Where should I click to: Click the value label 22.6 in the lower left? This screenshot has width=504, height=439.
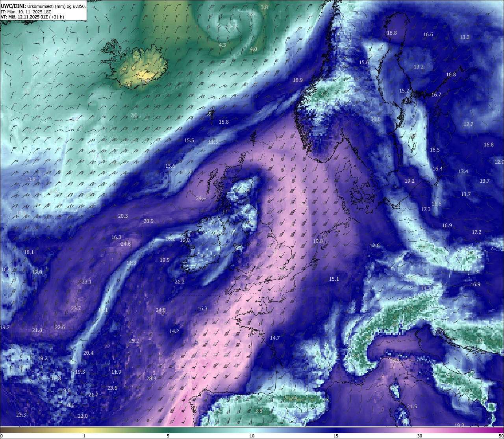(60, 328)
